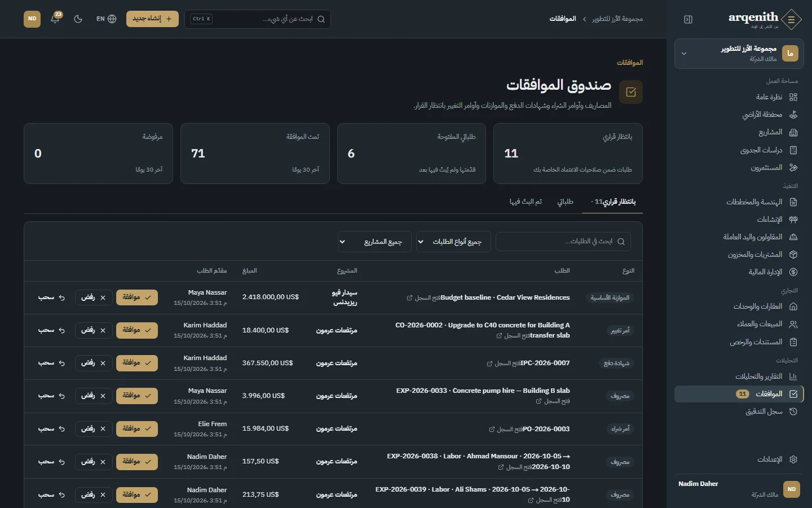Expand the company switcher مجموعة الأرز للتطوير
Screen dimensions: 812x508
pos(739,54)
